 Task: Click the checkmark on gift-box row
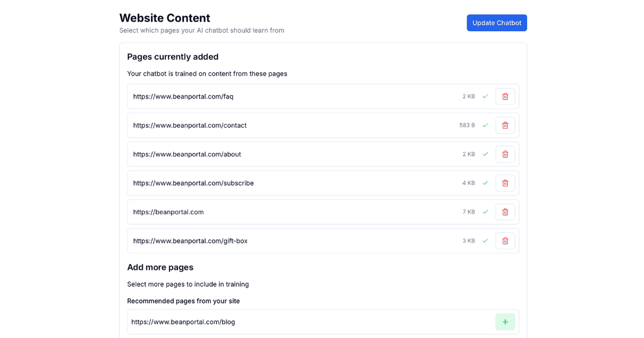pos(485,241)
